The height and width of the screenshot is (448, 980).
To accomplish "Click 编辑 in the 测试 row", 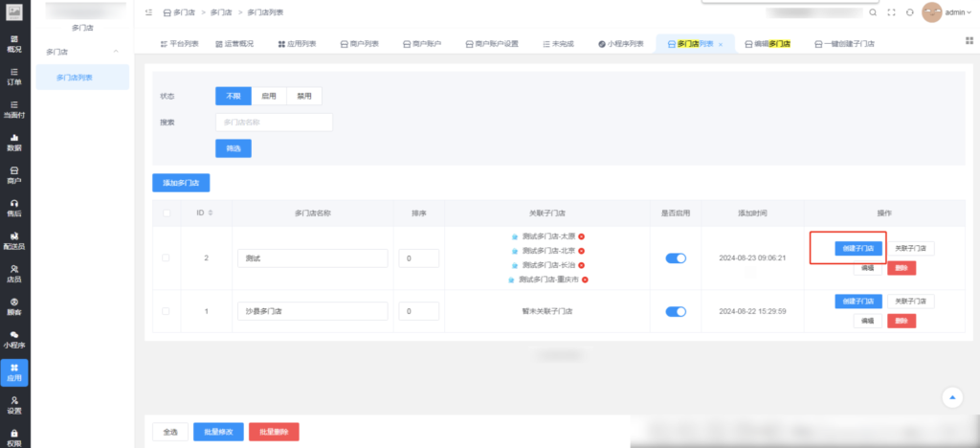I will pyautogui.click(x=867, y=268).
